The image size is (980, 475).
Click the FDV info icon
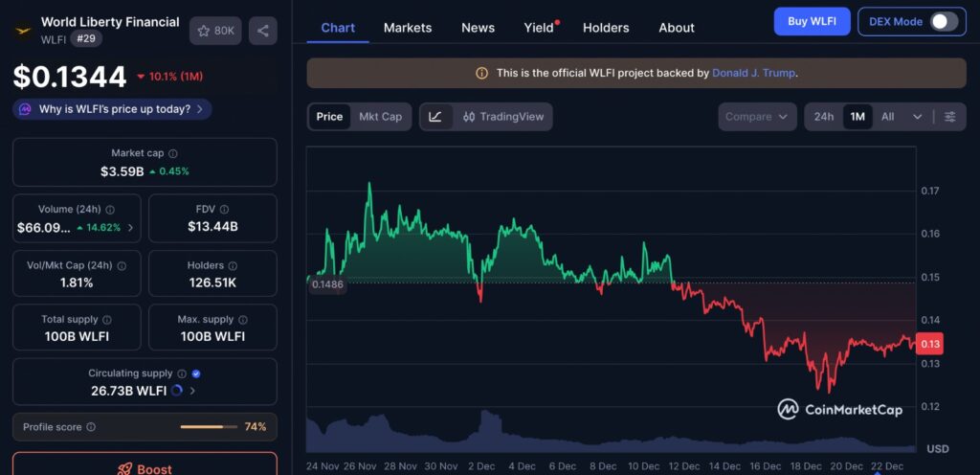(224, 210)
